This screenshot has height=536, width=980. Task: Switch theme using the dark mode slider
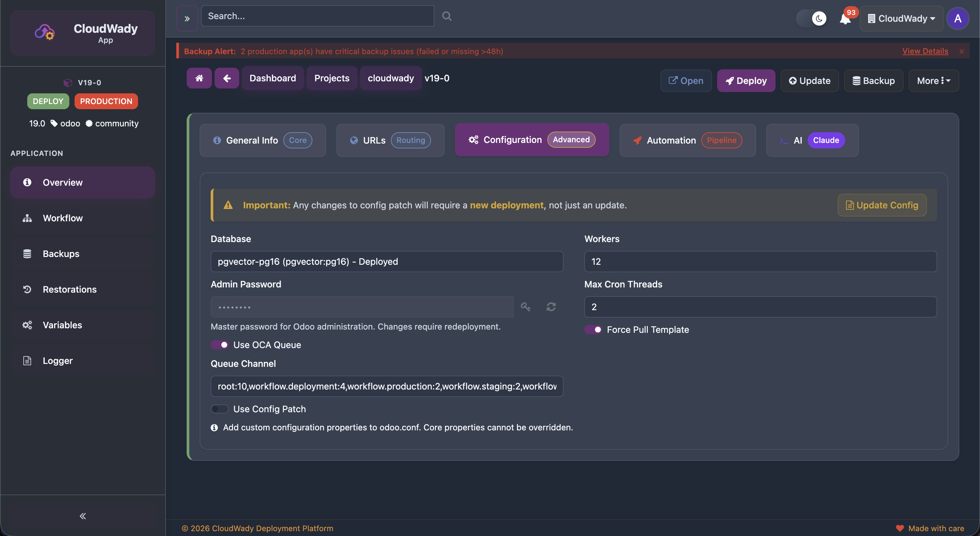click(811, 18)
